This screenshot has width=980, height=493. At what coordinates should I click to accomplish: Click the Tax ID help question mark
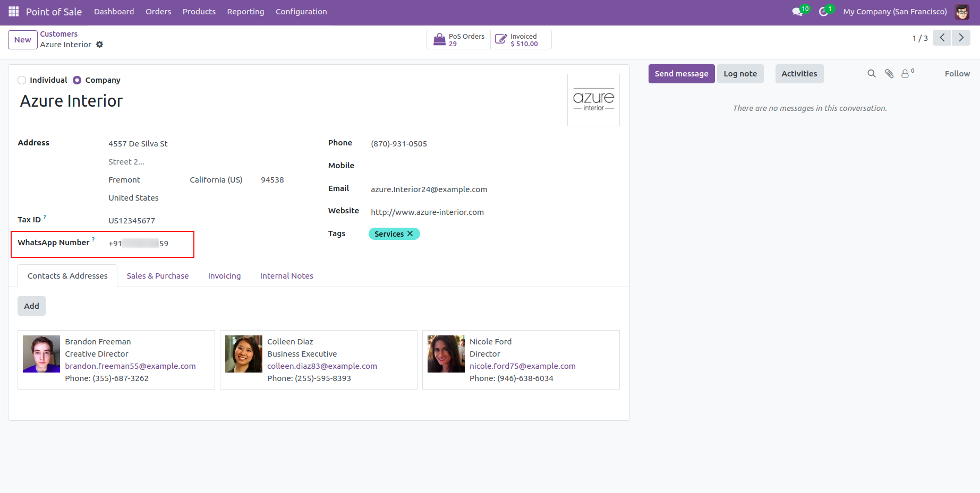pyautogui.click(x=45, y=217)
